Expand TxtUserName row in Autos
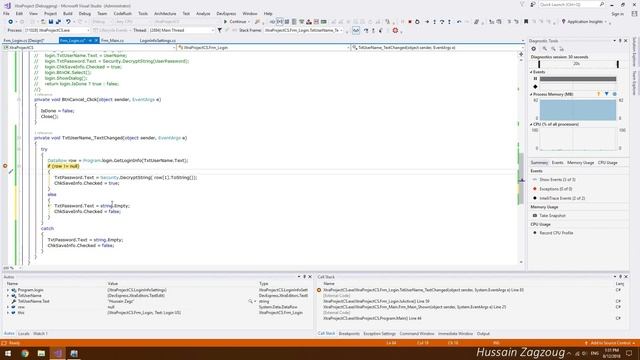Viewport: 640px width, 360px height. pyautogui.click(x=8, y=296)
